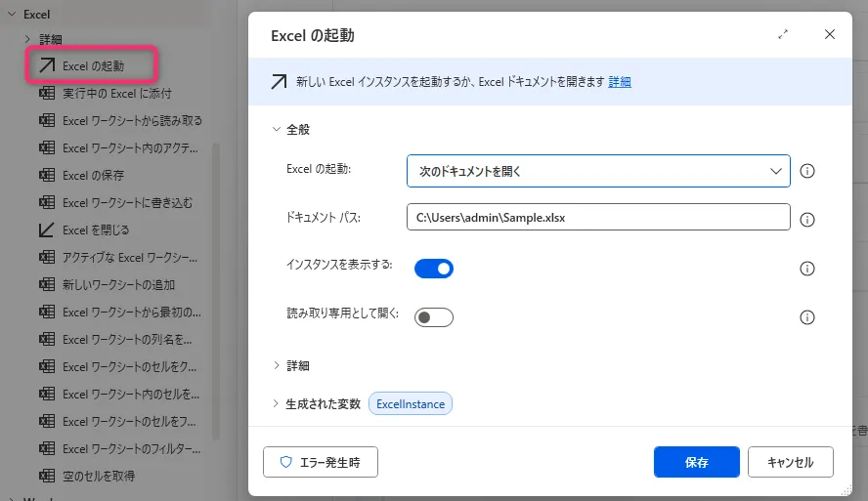The image size is (868, 501).
Task: Click the 保存 button
Action: pos(696,462)
